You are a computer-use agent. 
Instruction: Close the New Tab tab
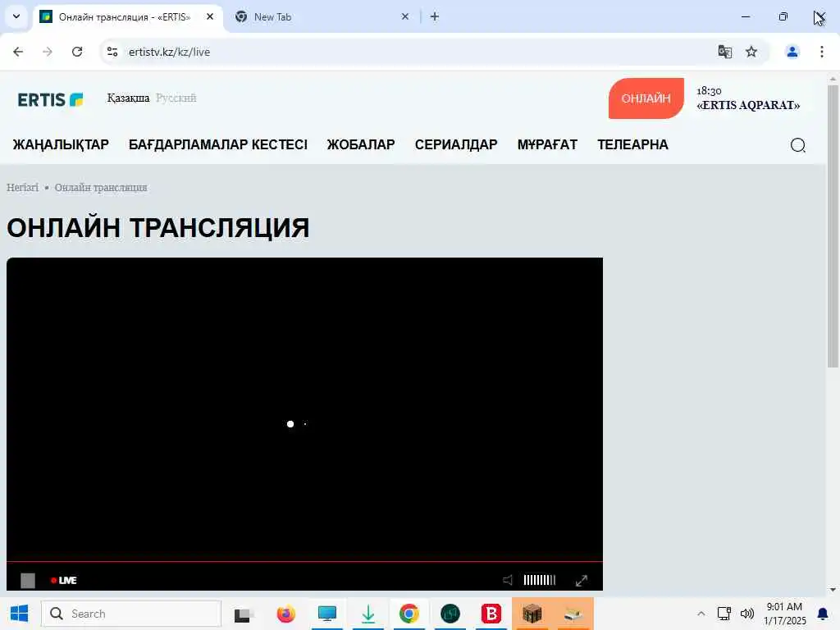[x=405, y=16]
